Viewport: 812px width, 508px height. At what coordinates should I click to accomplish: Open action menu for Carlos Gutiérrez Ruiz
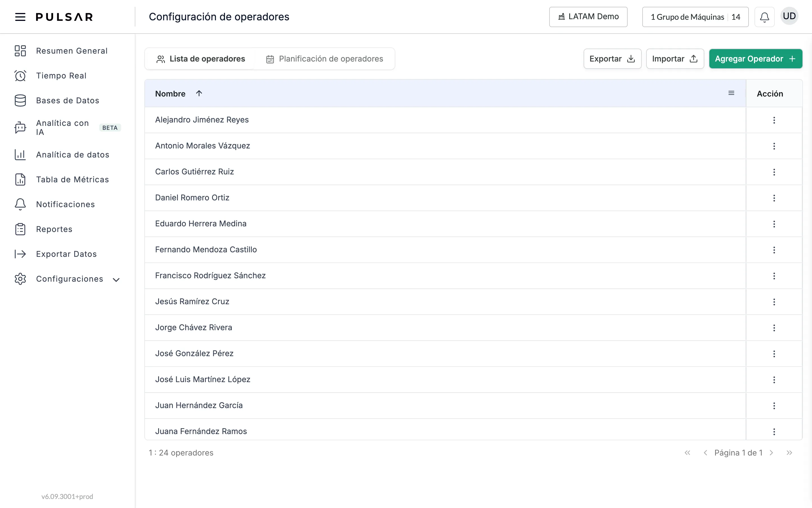774,172
